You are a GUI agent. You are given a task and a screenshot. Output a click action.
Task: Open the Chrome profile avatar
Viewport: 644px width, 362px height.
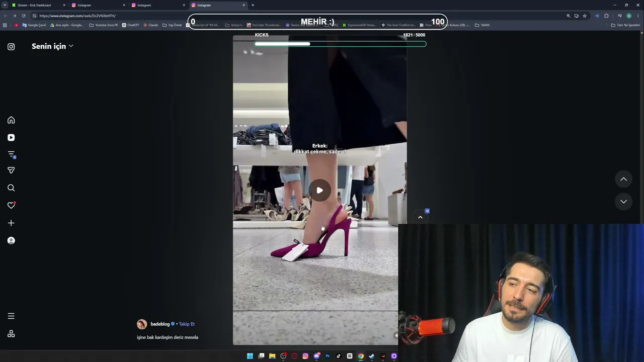point(628,16)
